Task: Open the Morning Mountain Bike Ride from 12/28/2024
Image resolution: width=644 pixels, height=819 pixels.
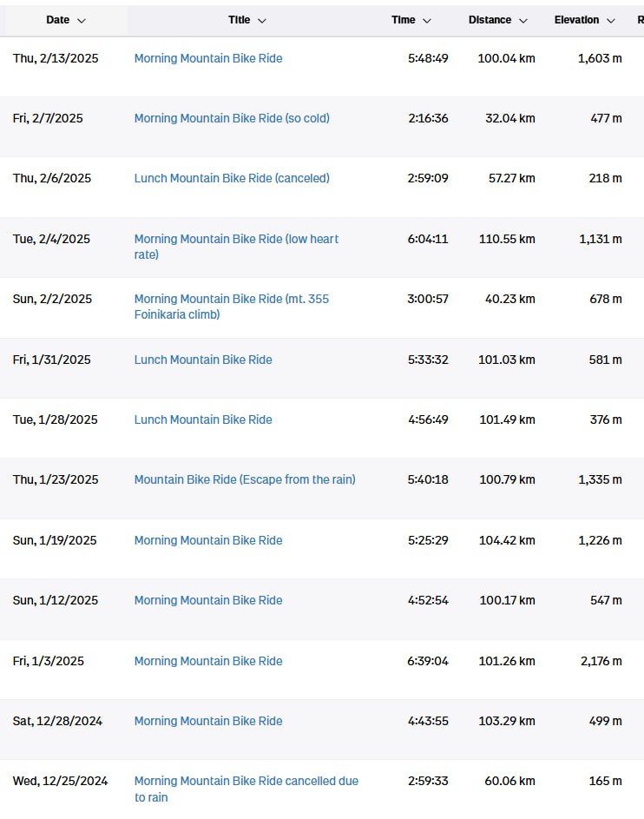Action: click(208, 721)
